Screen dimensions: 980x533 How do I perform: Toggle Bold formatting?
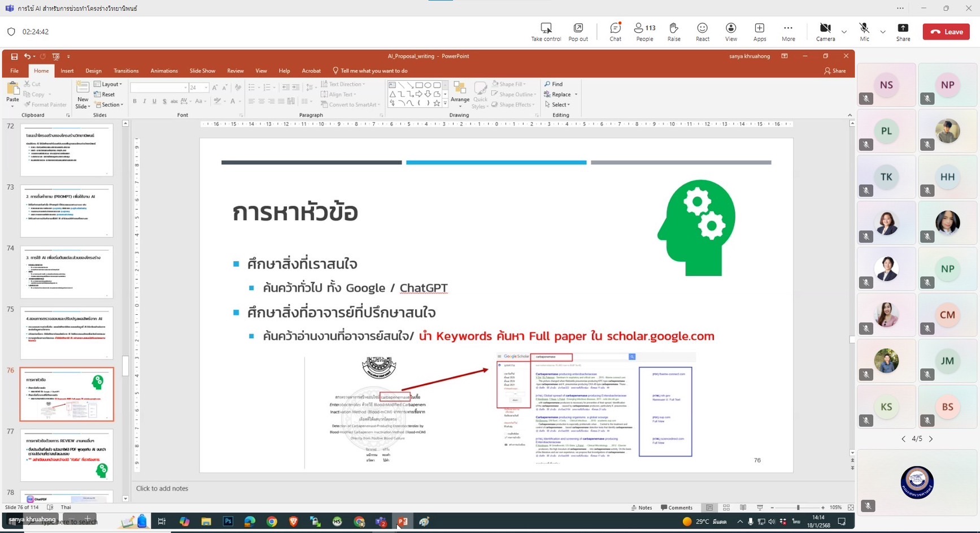tap(134, 102)
